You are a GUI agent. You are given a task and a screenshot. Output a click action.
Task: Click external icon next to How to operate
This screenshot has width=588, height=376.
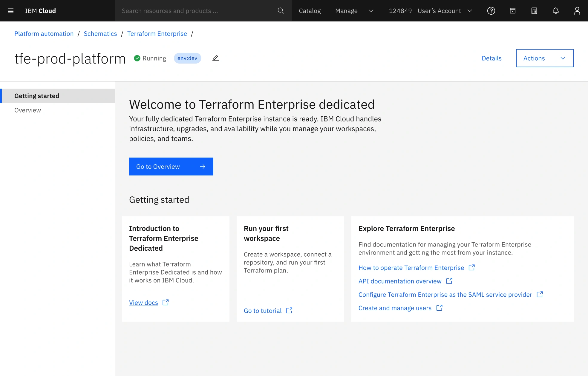(472, 268)
